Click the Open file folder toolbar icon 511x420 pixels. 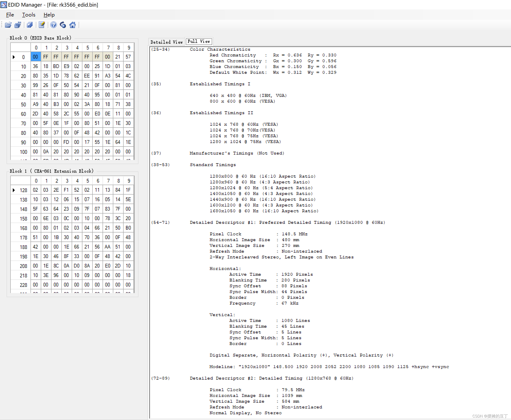(x=8, y=25)
